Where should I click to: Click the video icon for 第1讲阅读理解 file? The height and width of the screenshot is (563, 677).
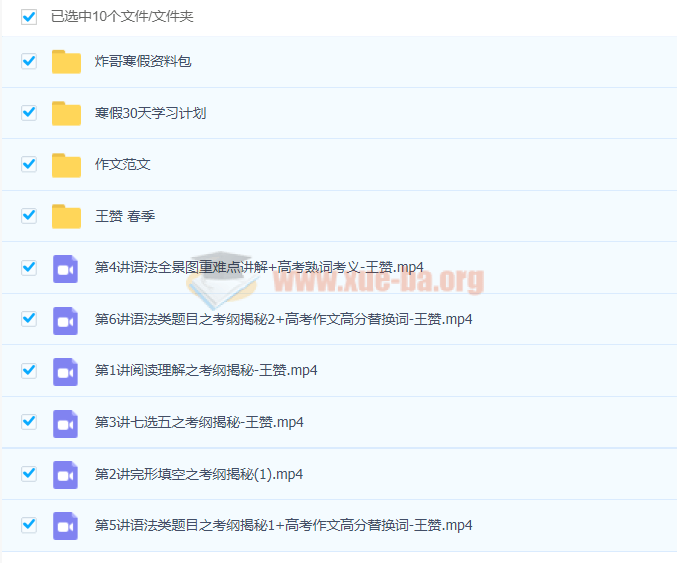(x=66, y=371)
